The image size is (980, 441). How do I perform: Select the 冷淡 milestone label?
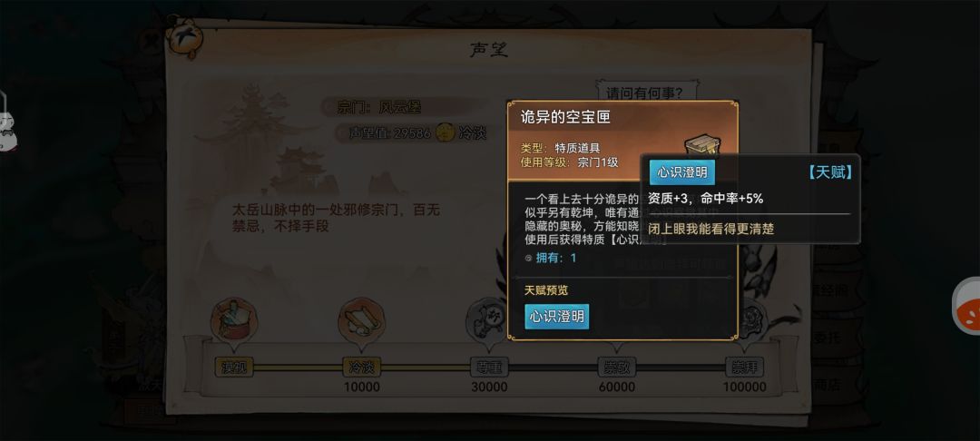(361, 367)
